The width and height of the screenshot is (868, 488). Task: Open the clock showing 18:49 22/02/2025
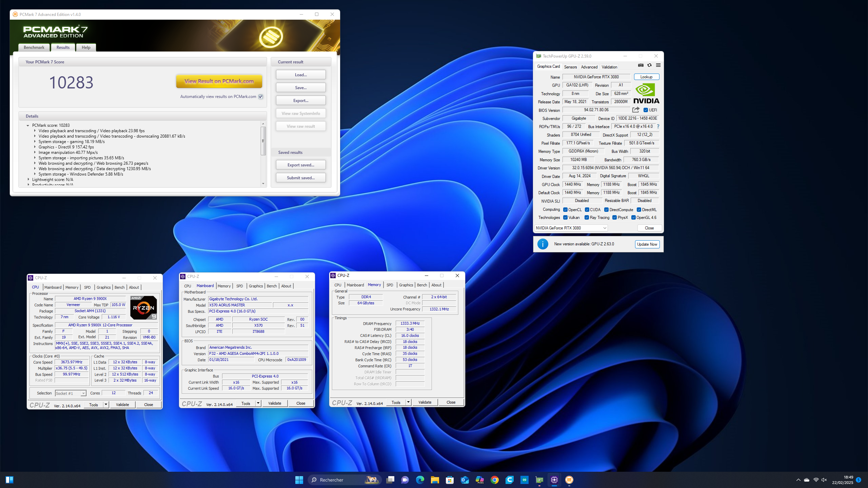(x=843, y=480)
